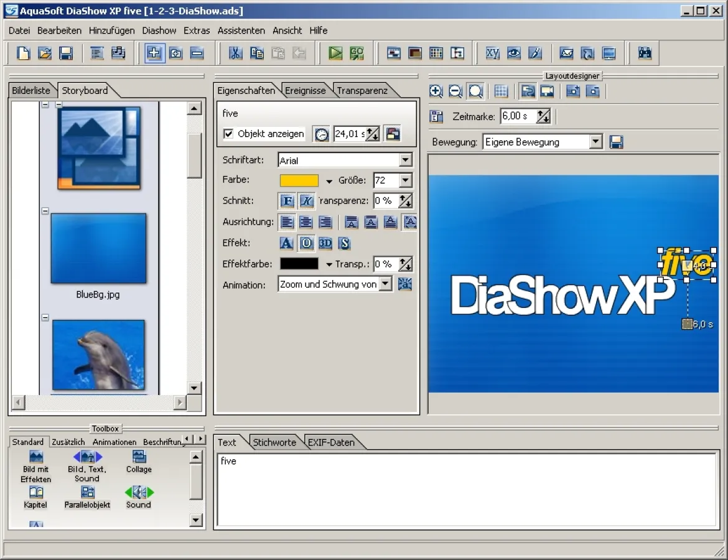Image resolution: width=728 pixels, height=560 pixels.
Task: Select the BlueBg.jpg thumbnail in storyboard
Action: pyautogui.click(x=98, y=249)
